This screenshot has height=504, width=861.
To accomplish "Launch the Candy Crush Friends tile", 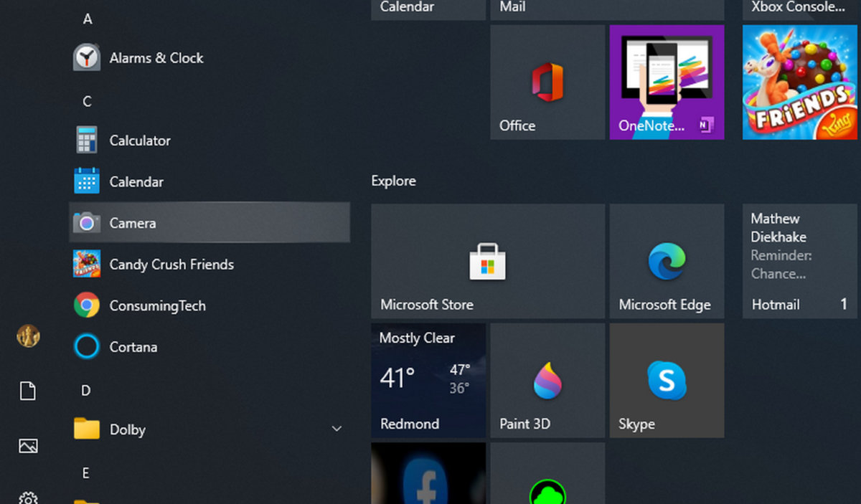I will [x=800, y=82].
